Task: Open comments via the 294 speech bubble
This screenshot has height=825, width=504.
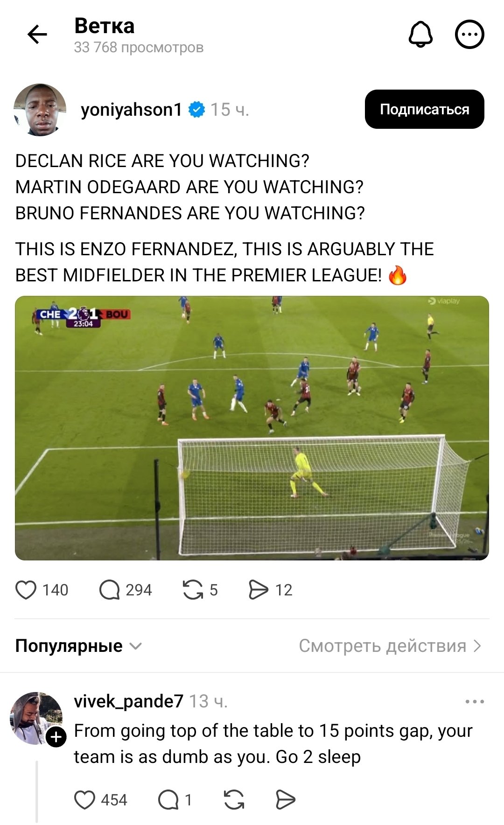Action: 110,590
